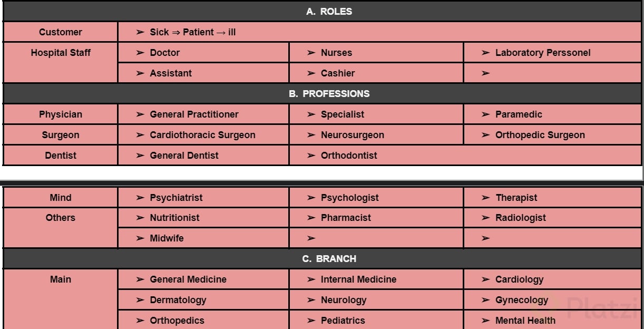
Task: Click the General Practitioner cell
Action: click(x=203, y=114)
